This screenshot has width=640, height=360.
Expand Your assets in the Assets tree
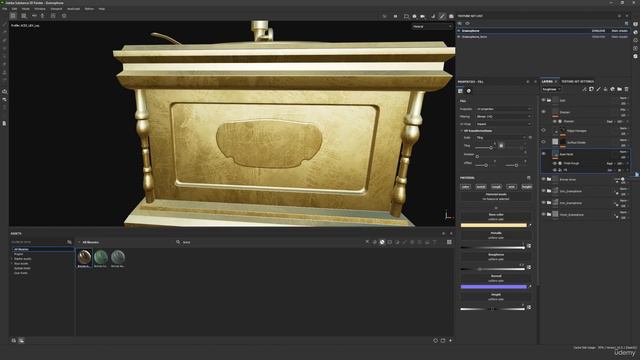click(x=12, y=264)
